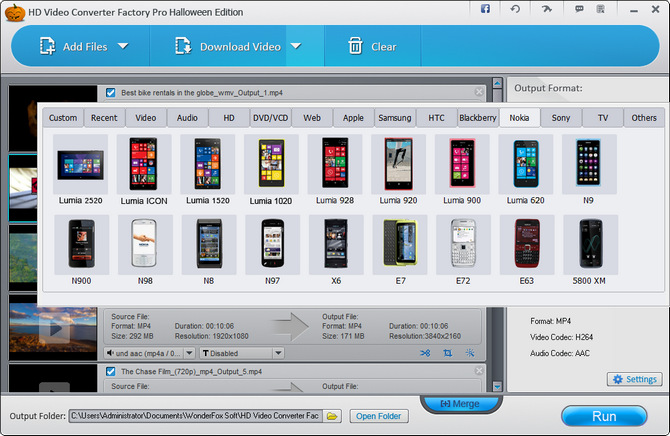Open the Apple devices tab
Screen dimensions: 670x436
[x=353, y=118]
